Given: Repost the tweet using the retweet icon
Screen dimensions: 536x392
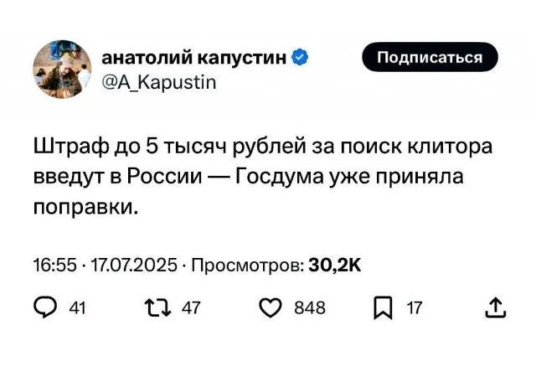Looking at the screenshot, I should pos(157,308).
